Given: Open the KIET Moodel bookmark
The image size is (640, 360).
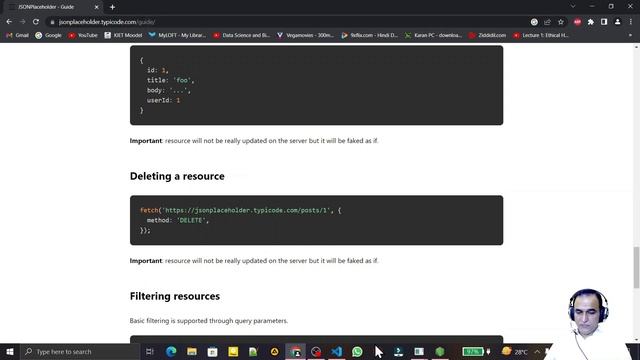Looking at the screenshot, I should pyautogui.click(x=123, y=36).
